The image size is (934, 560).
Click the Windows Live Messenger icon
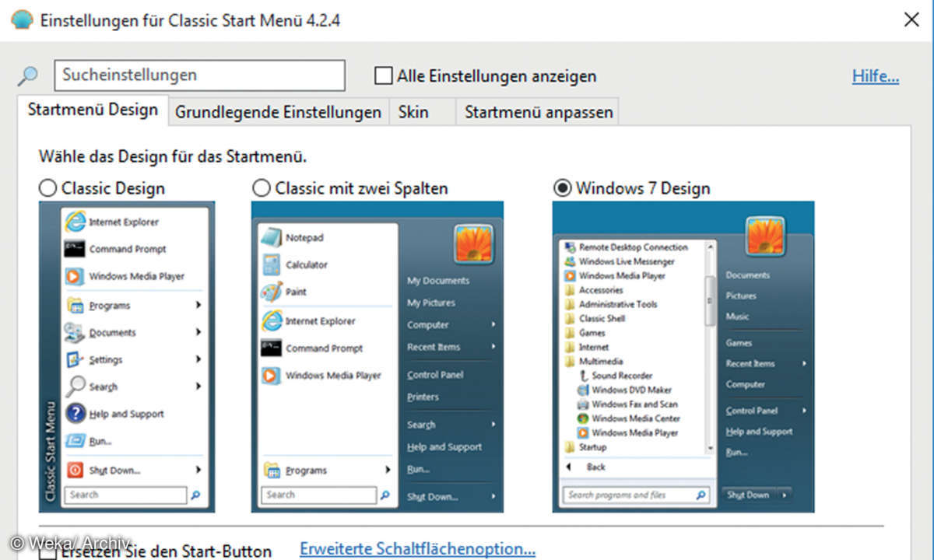click(571, 261)
